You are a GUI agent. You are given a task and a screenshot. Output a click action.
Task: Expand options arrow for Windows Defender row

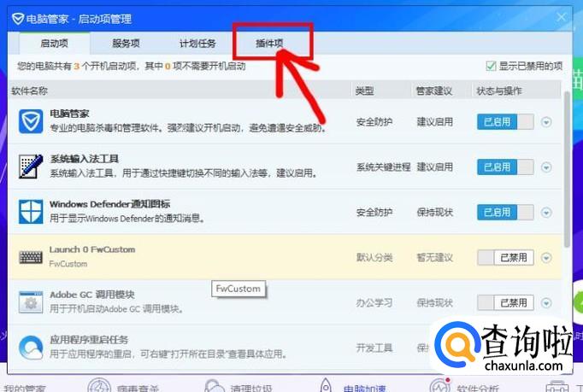click(546, 213)
